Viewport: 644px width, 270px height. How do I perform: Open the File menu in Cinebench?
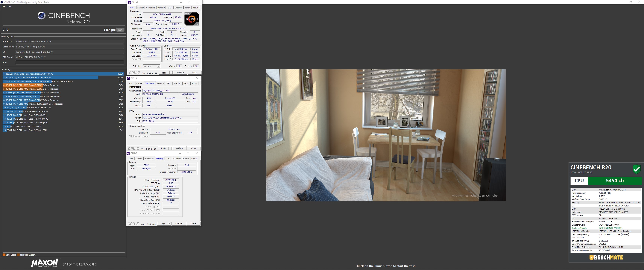coord(3,7)
